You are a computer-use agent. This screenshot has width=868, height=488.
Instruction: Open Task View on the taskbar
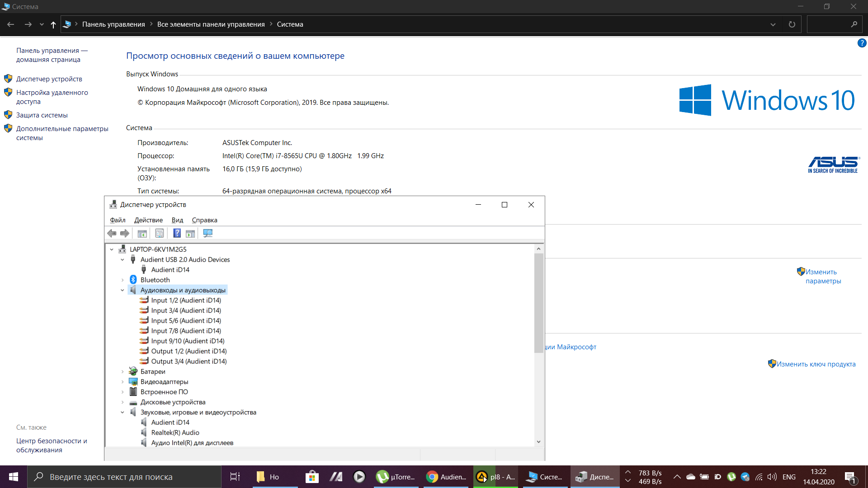point(235,477)
